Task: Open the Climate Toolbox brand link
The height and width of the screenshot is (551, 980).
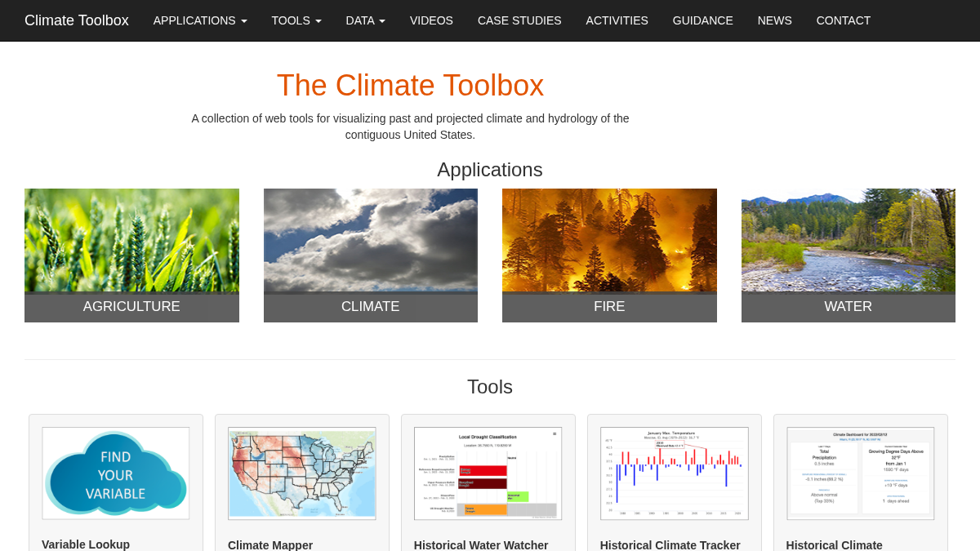Action: pos(77,20)
